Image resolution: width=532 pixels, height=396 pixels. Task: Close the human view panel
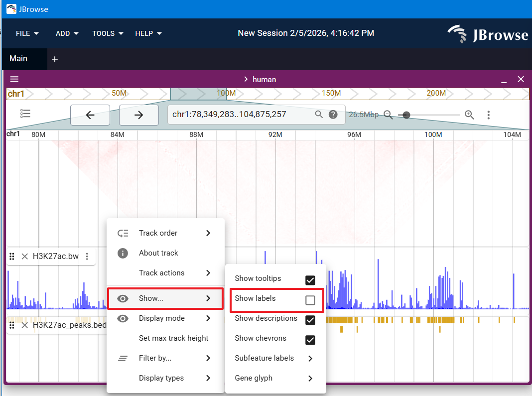pyautogui.click(x=521, y=79)
